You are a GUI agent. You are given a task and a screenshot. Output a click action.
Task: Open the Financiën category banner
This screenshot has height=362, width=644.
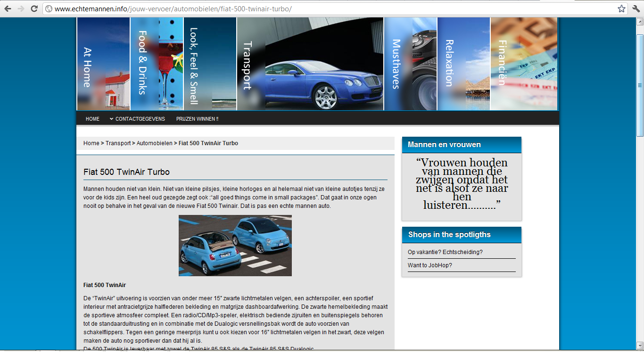(523, 64)
